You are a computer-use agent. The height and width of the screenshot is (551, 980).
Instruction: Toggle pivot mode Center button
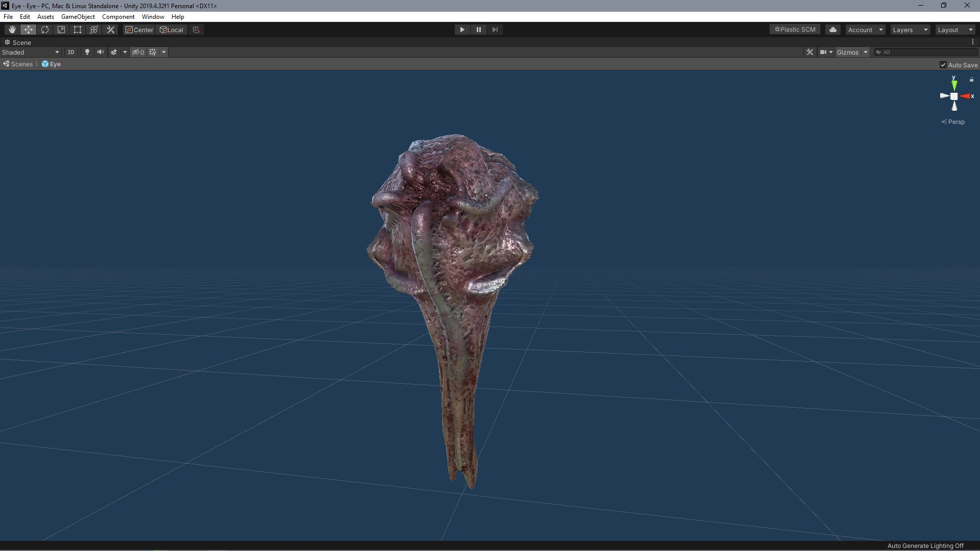tap(139, 30)
